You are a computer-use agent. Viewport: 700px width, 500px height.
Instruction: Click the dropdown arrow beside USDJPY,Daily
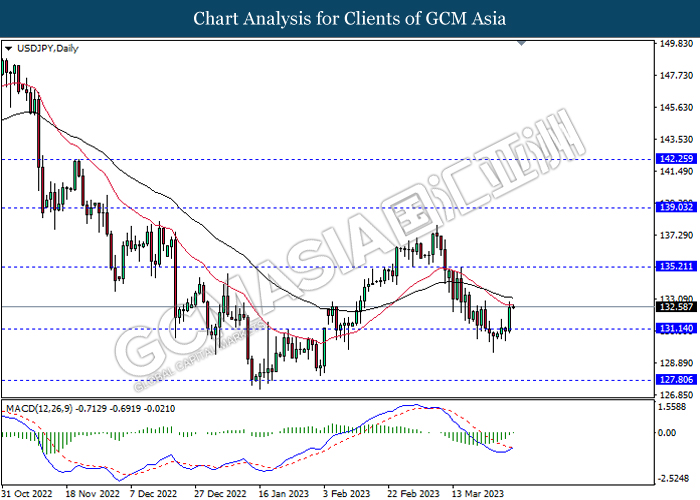point(8,49)
